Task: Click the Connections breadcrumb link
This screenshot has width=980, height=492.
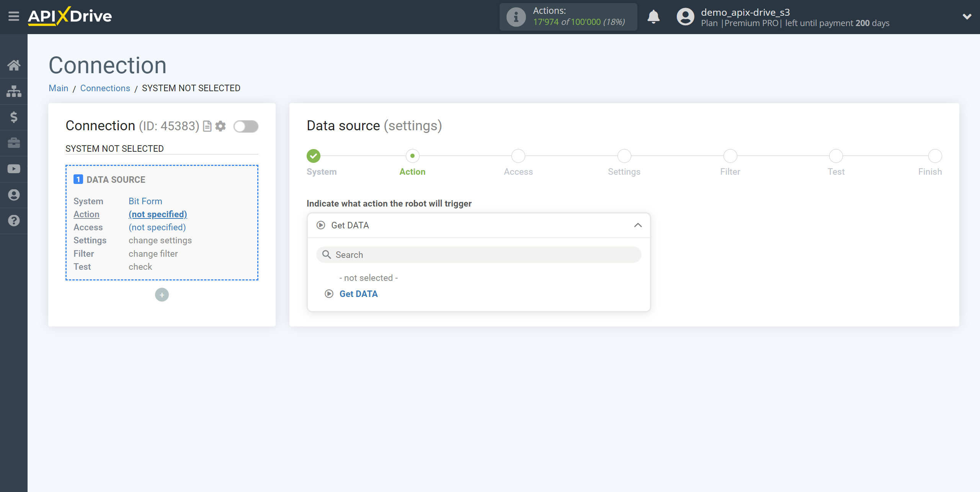Action: (105, 88)
